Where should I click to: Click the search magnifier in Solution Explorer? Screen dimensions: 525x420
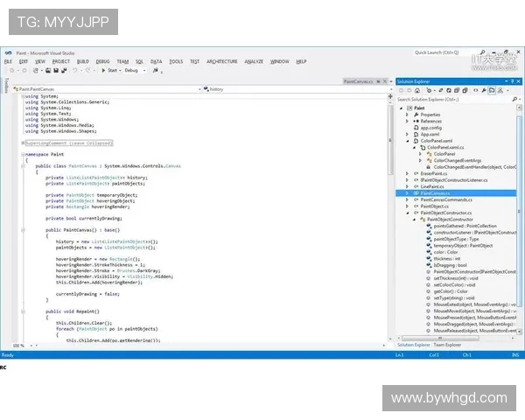514,99
